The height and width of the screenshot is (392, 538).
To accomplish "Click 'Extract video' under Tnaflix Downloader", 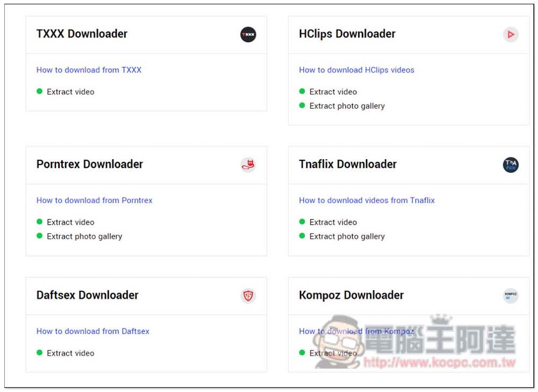I will 333,222.
